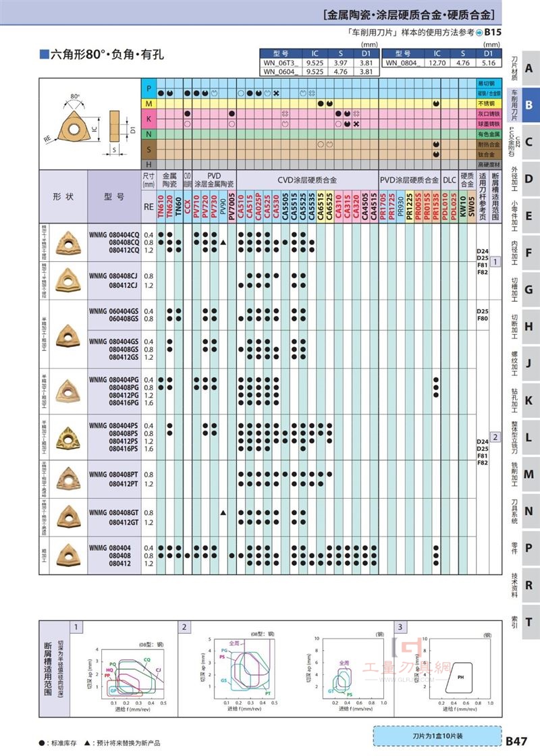540x756 pixels.
Task: Click the 不锈钢 material label
Action: click(x=489, y=104)
